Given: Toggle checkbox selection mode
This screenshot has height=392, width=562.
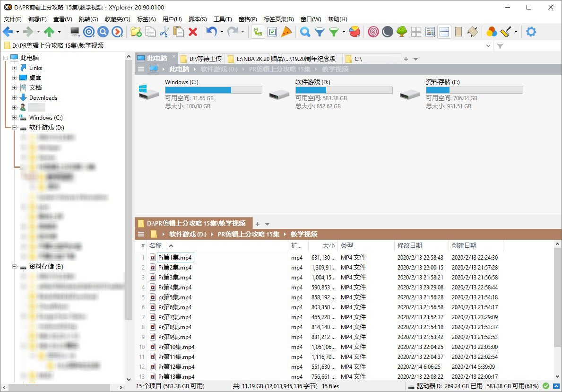Looking at the screenshot, I should (273, 32).
